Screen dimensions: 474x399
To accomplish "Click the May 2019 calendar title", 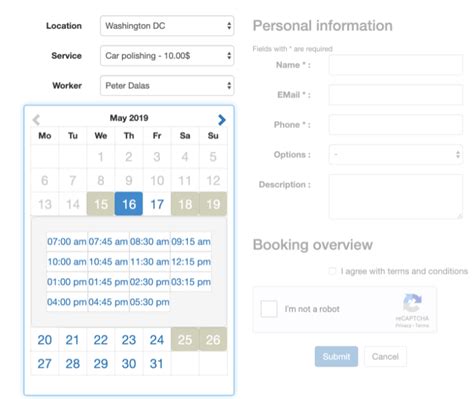I will [x=129, y=118].
